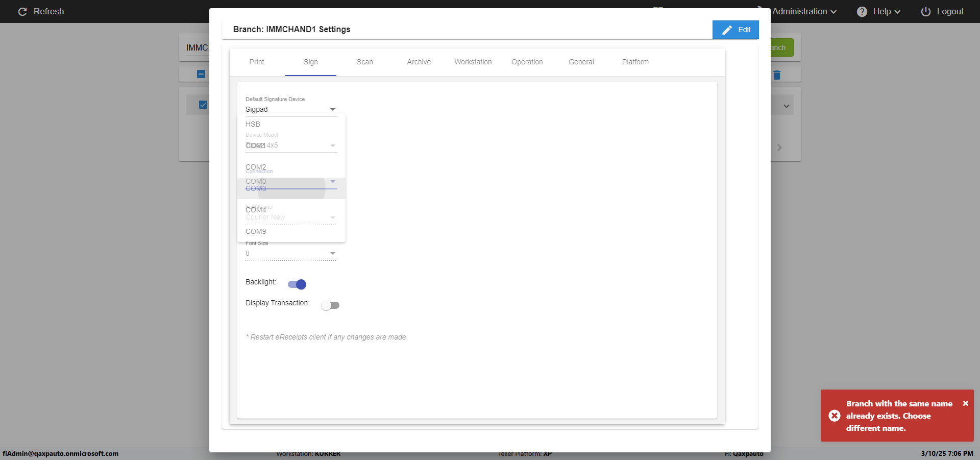Open the Administration menu

pos(804,11)
